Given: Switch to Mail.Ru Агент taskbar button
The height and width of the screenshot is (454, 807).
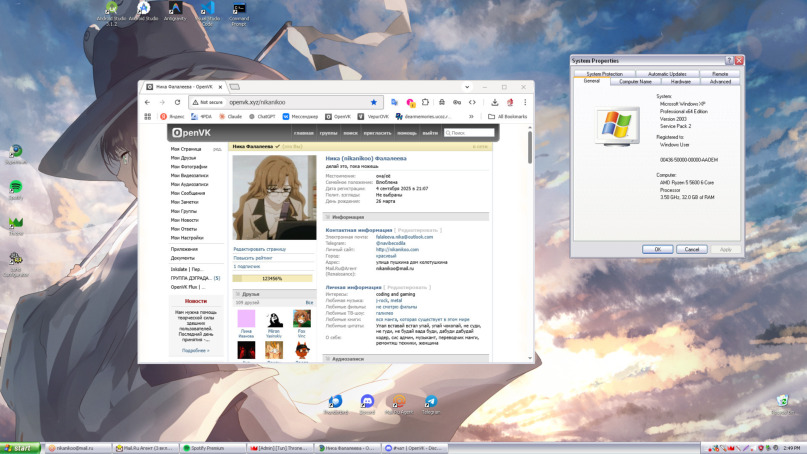Looking at the screenshot, I should click(x=146, y=448).
